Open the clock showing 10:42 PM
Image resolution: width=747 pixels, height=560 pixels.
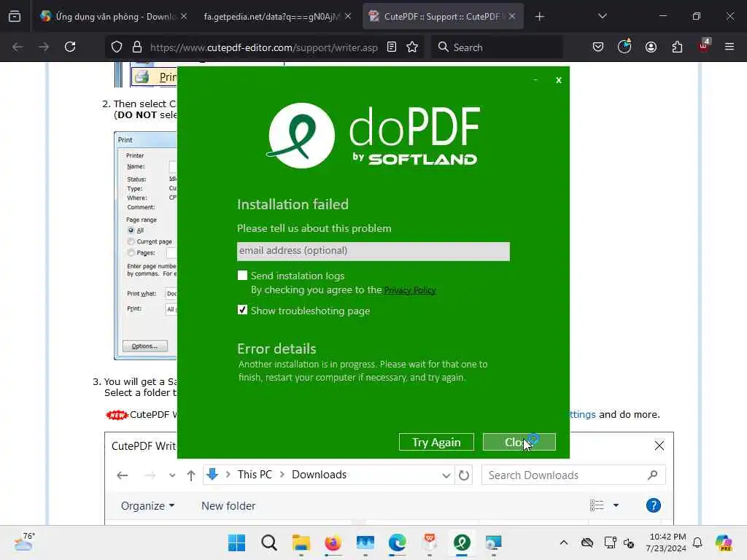[x=665, y=542]
